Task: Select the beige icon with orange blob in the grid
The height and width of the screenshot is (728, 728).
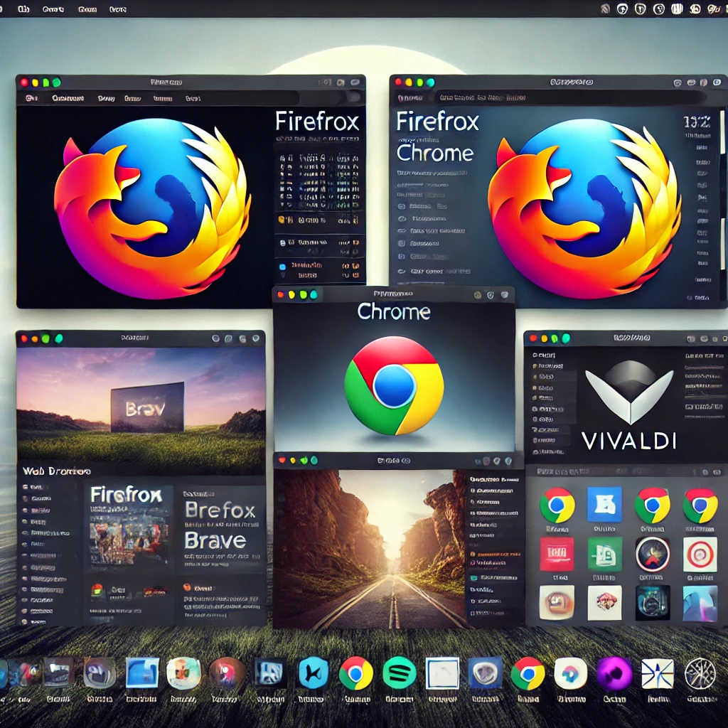Action: click(557, 603)
